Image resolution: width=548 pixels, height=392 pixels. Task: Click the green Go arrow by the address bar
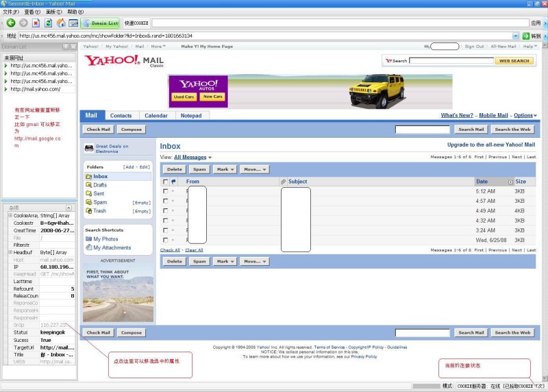click(x=525, y=36)
